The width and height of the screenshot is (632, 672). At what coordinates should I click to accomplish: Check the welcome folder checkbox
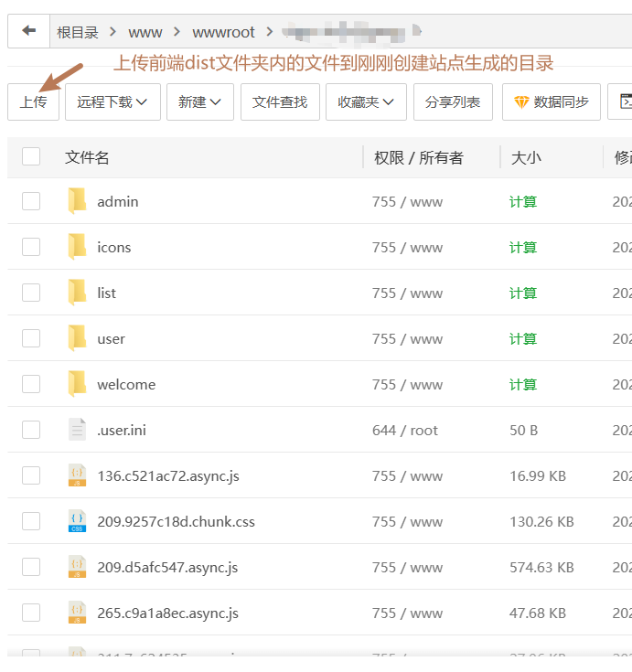point(31,384)
